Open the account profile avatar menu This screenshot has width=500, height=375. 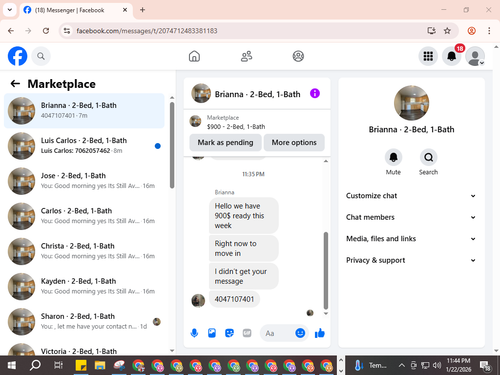pos(475,56)
